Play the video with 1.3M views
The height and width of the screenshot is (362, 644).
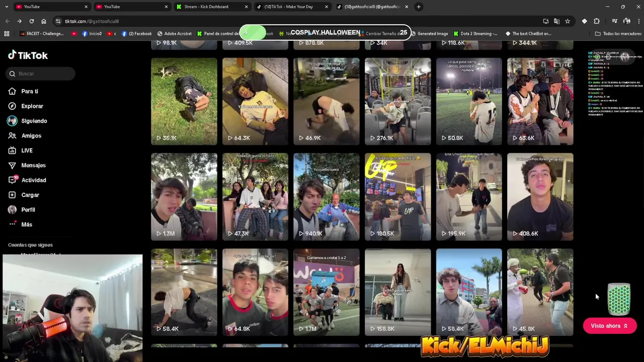pyautogui.click(x=184, y=197)
